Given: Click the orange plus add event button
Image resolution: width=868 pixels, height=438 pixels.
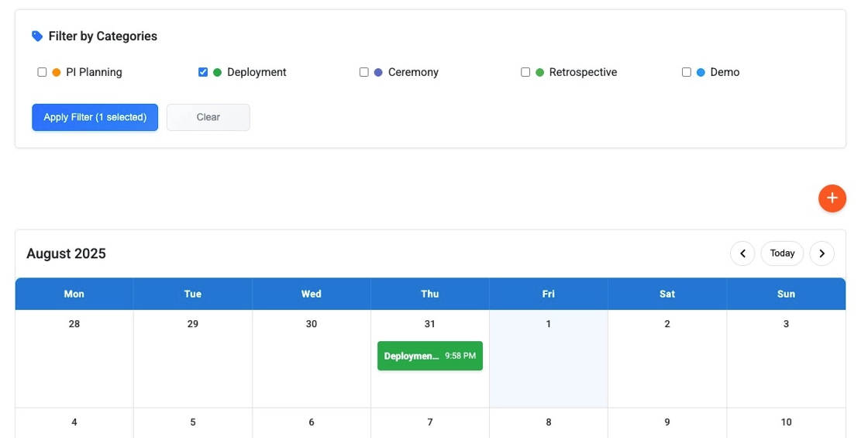Looking at the screenshot, I should point(832,198).
